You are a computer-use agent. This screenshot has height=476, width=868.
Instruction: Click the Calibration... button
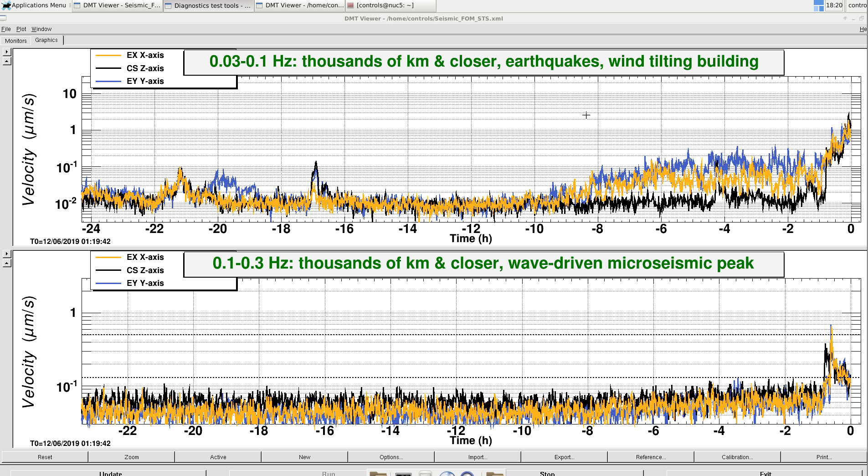click(x=737, y=457)
